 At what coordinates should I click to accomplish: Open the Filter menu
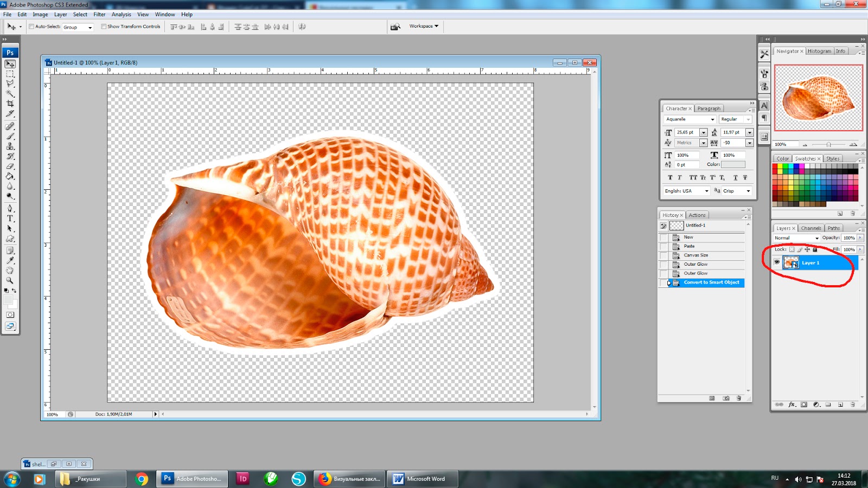tap(99, 15)
